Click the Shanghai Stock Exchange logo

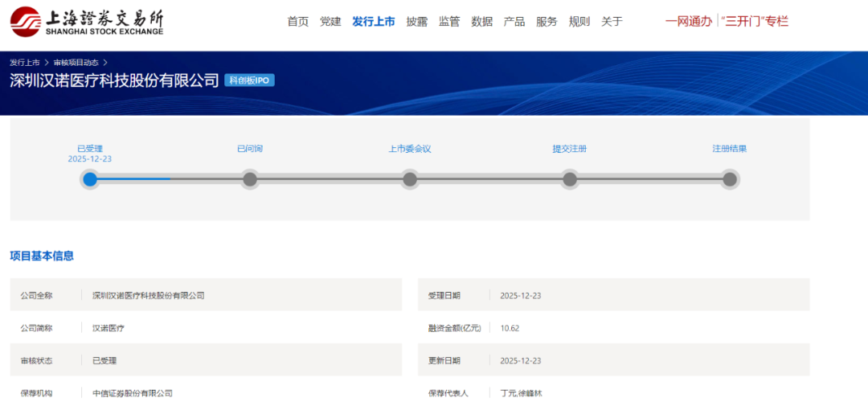tap(87, 22)
